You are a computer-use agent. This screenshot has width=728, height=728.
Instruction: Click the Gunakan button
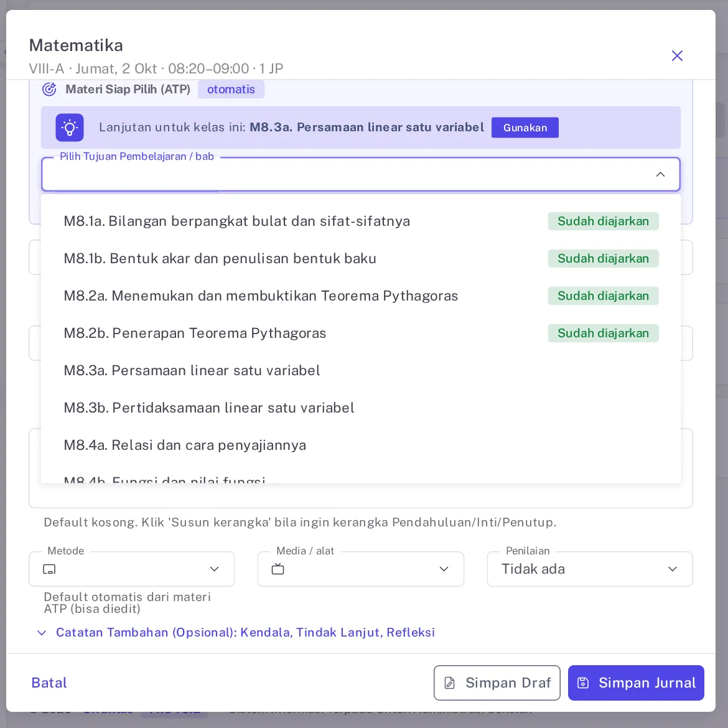(x=525, y=128)
